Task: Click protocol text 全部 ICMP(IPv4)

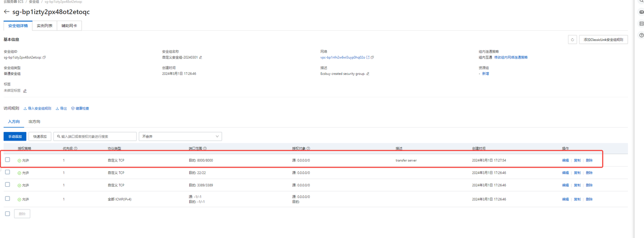Action: (120, 199)
